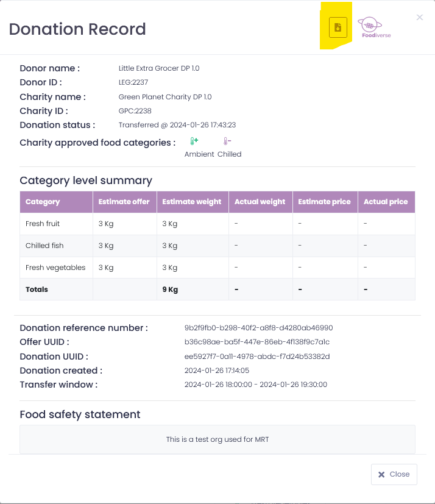Click the Foodiverse logo
The image size is (435, 504).
click(374, 27)
